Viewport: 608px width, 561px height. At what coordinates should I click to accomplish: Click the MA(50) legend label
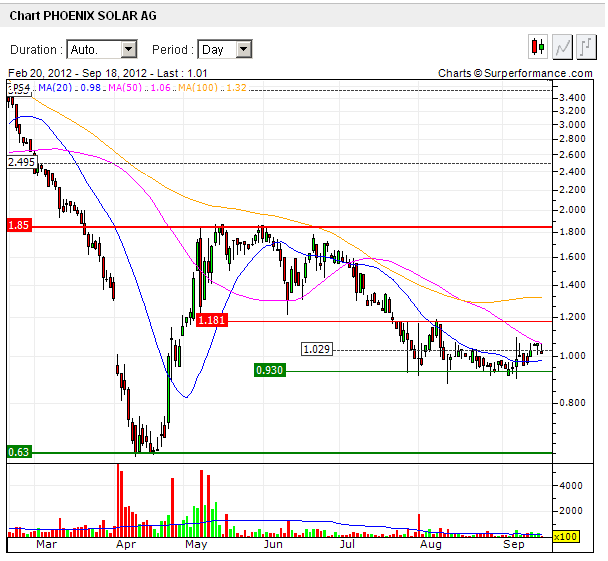127,89
